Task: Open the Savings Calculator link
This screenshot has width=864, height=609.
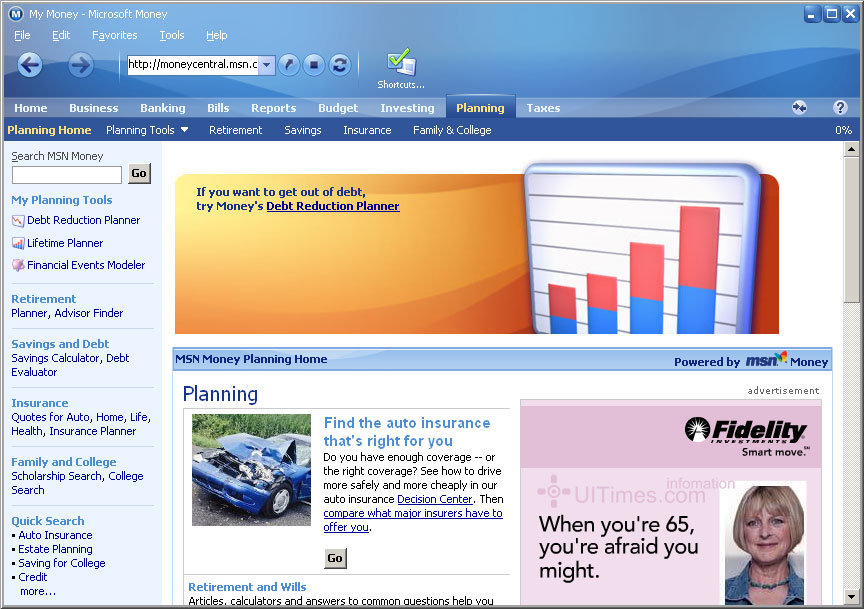Action: tap(55, 358)
